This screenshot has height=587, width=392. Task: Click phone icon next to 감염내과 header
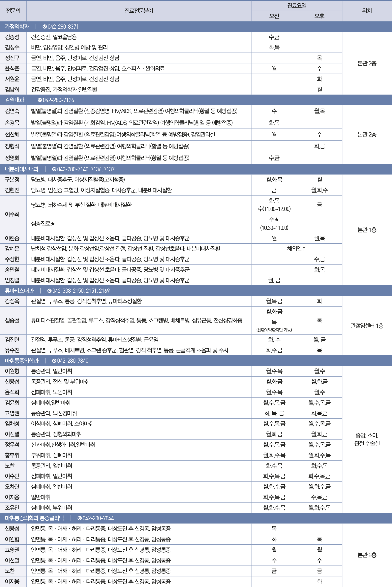click(x=40, y=100)
